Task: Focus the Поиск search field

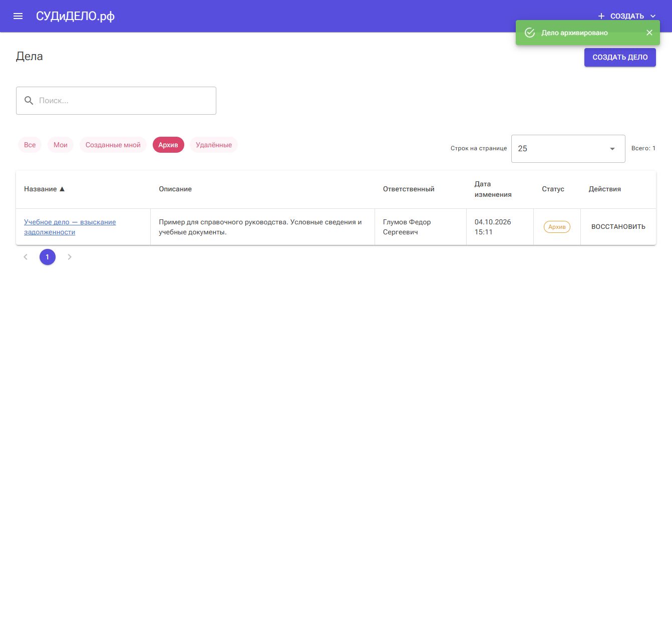Action: coord(116,101)
